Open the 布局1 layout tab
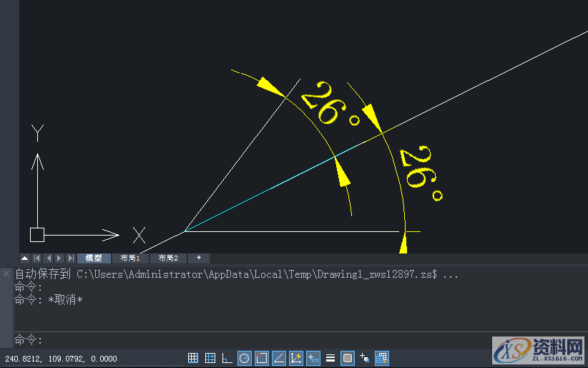588x368 pixels. tap(130, 258)
